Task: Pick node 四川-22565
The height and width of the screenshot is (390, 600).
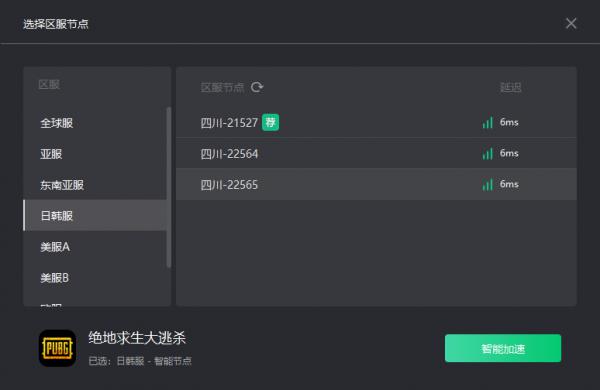Action: tap(377, 184)
